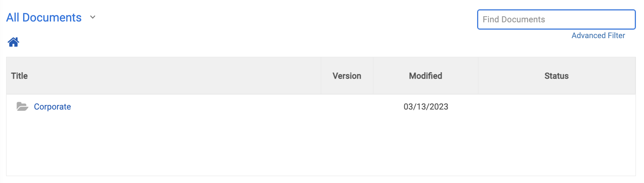The width and height of the screenshot is (644, 183).
Task: Sort by the Title column header
Action: 19,76
